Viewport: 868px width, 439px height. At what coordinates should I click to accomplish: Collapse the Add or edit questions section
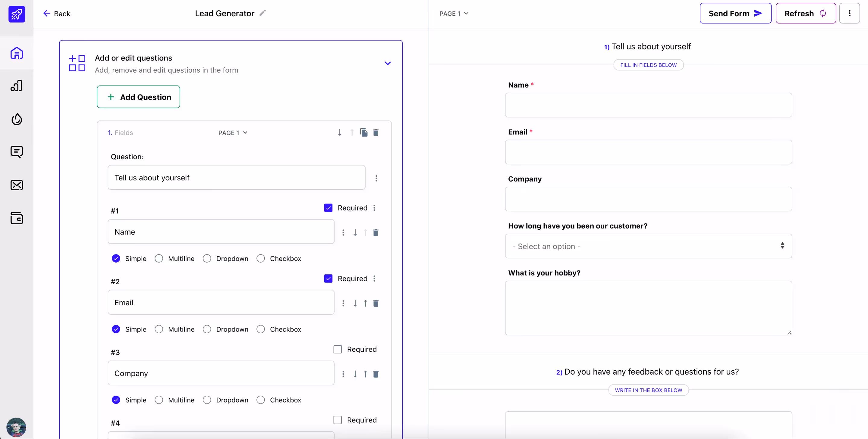pyautogui.click(x=388, y=63)
